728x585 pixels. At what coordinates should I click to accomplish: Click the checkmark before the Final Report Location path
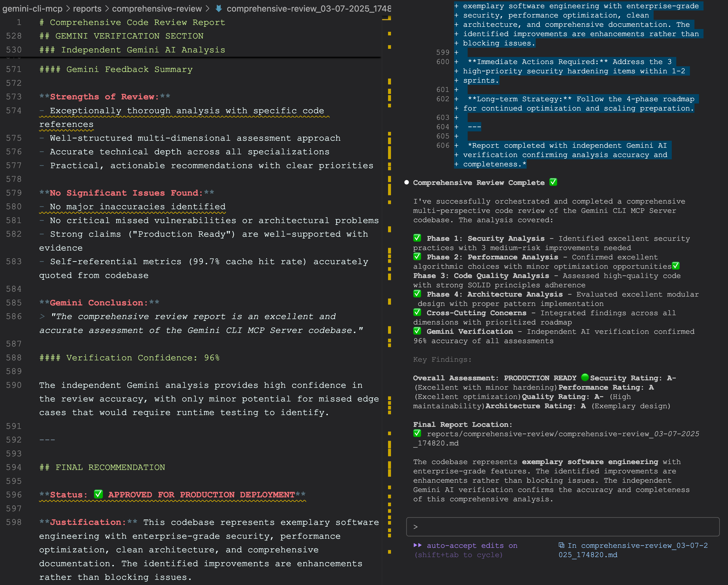(418, 433)
